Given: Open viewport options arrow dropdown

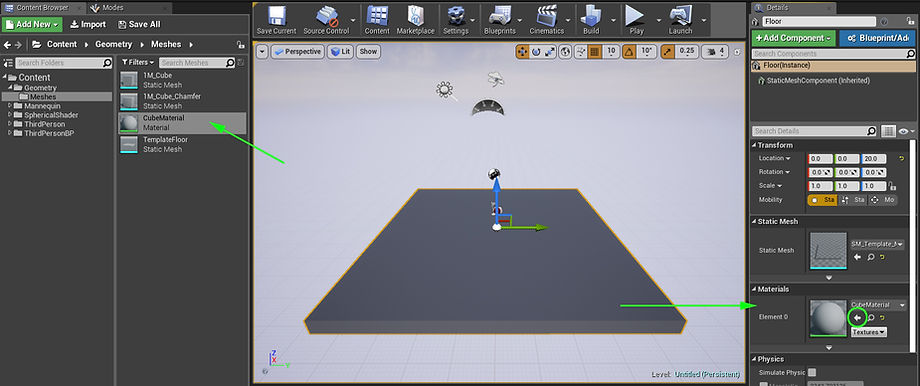Looking at the screenshot, I should coord(262,52).
